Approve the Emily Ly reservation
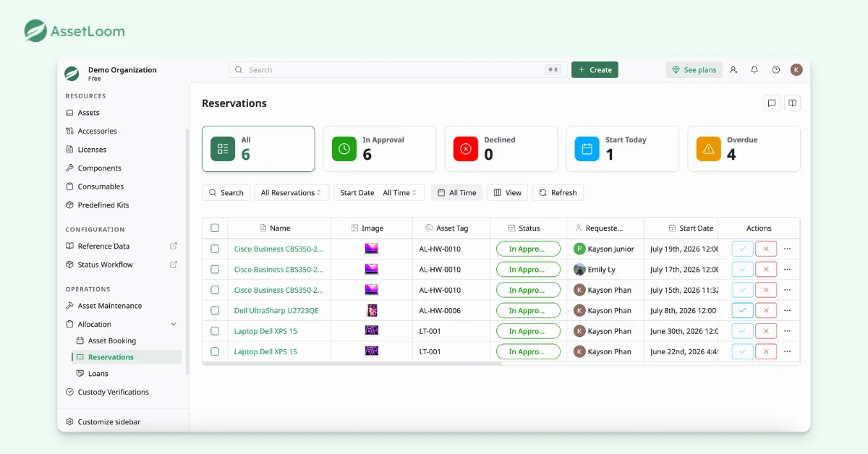868x454 pixels. [743, 269]
